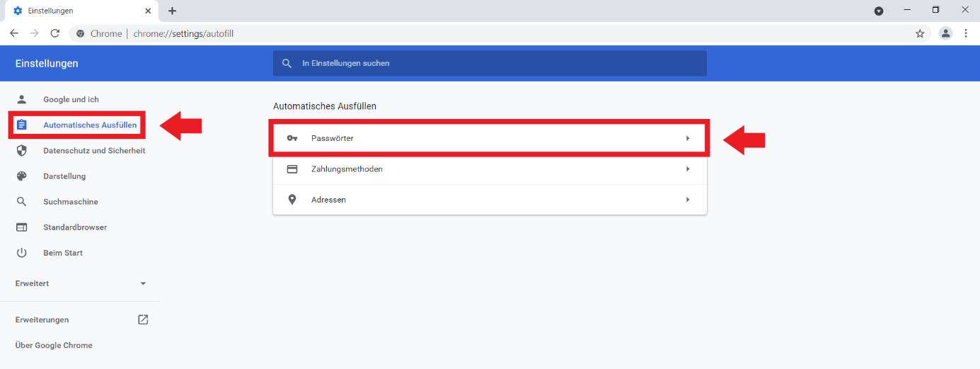Expand the Erweitert section arrow
Screen dimensions: 980x369
(x=143, y=283)
